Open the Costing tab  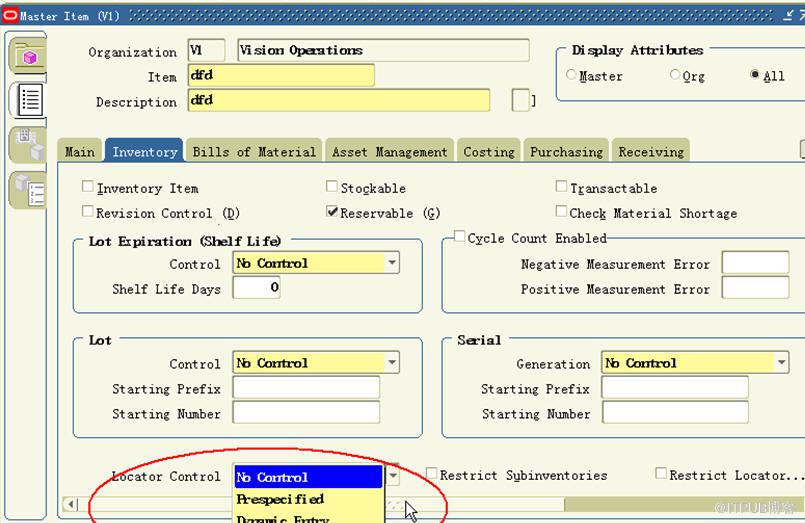[489, 151]
